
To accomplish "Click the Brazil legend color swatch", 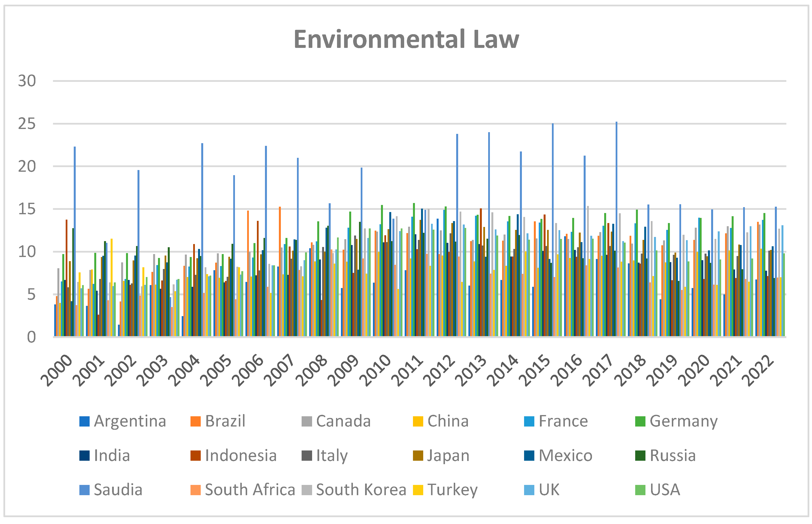I will click(196, 421).
